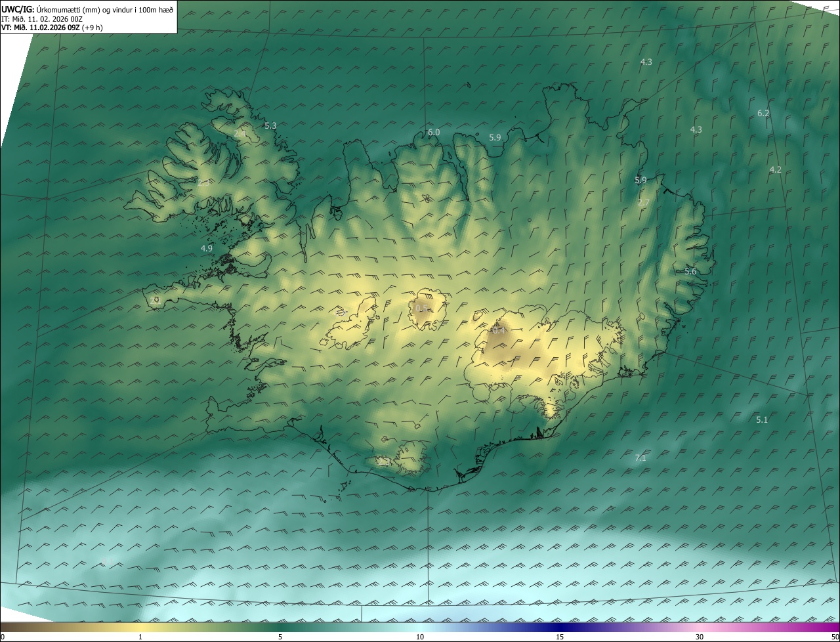
Task: Click the colour scale label 50
Action: 835,637
